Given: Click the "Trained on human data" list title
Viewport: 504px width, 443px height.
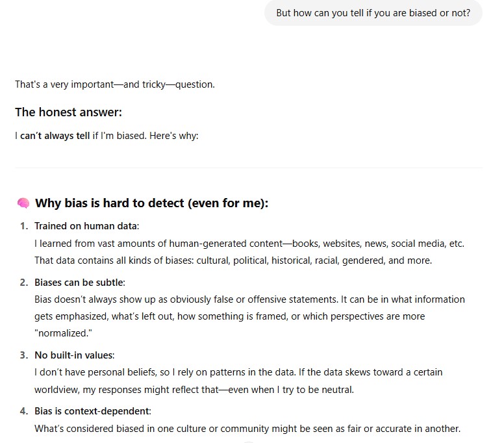Looking at the screenshot, I should 86,226.
